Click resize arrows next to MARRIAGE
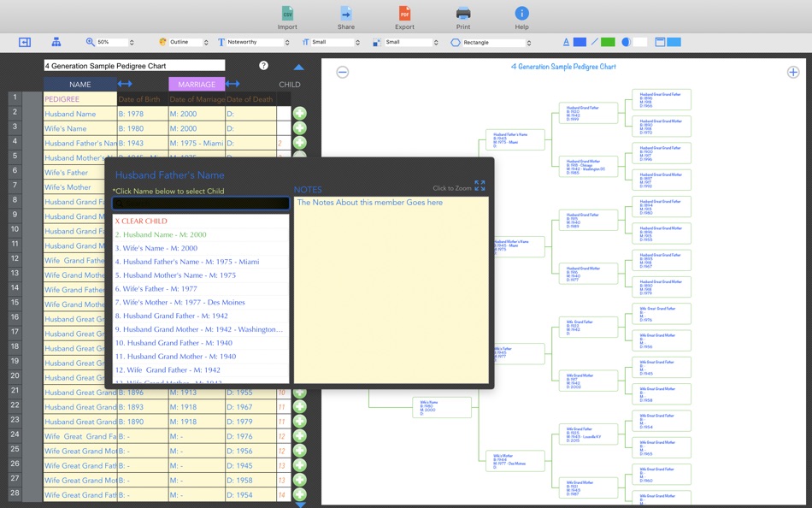Image resolution: width=812 pixels, height=508 pixels. 232,84
